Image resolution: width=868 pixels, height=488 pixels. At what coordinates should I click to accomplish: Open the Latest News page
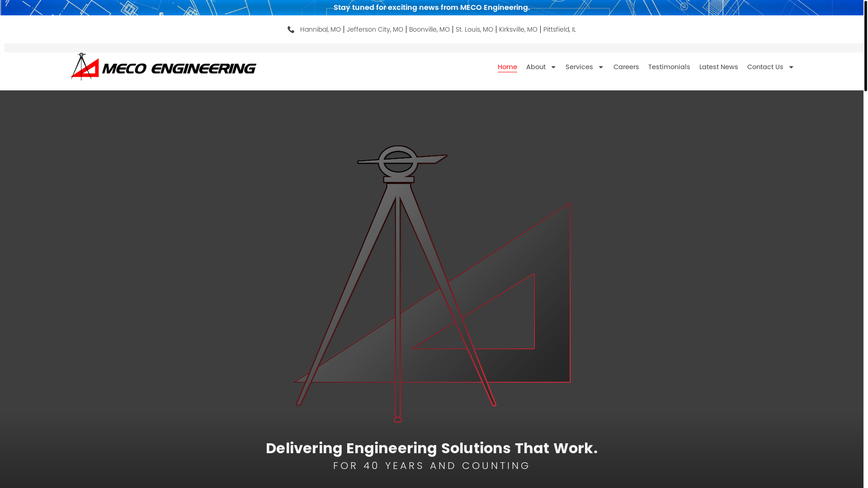click(718, 67)
